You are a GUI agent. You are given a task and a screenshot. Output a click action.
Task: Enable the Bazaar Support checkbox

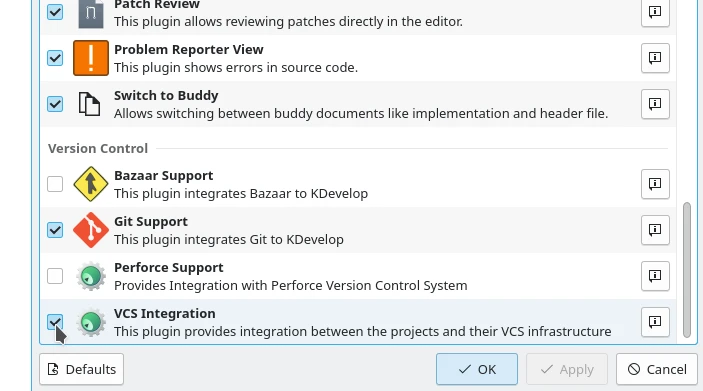coord(55,184)
